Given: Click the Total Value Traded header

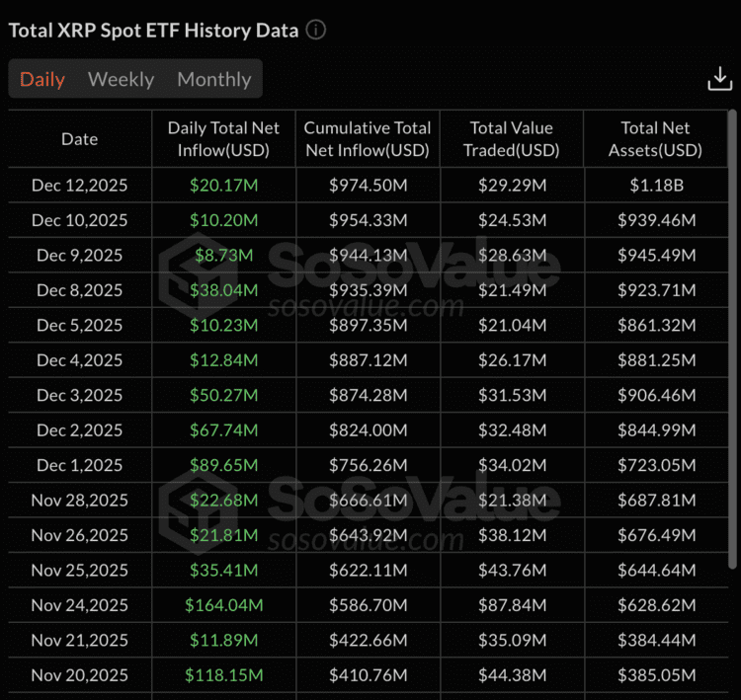Looking at the screenshot, I should (512, 139).
